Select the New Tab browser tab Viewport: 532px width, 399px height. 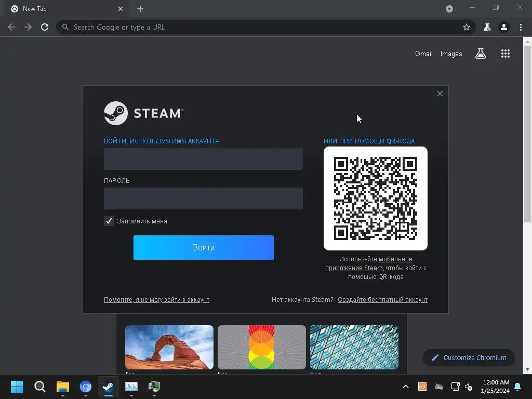(66, 9)
